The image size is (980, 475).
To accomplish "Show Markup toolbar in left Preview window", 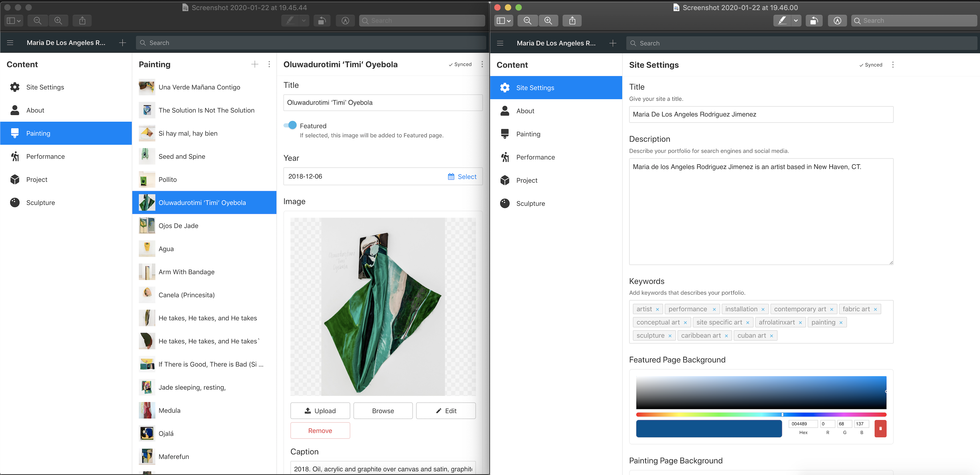I will coord(345,21).
